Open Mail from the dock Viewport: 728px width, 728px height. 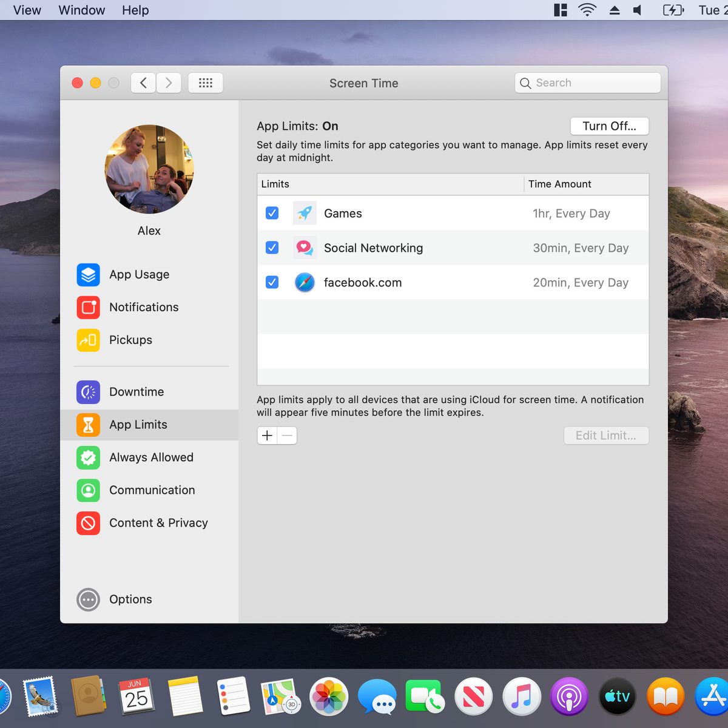pyautogui.click(x=40, y=696)
